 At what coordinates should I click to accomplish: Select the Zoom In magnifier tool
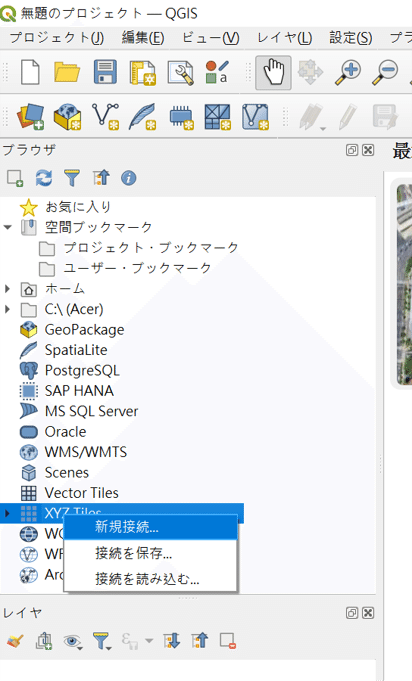tap(348, 73)
